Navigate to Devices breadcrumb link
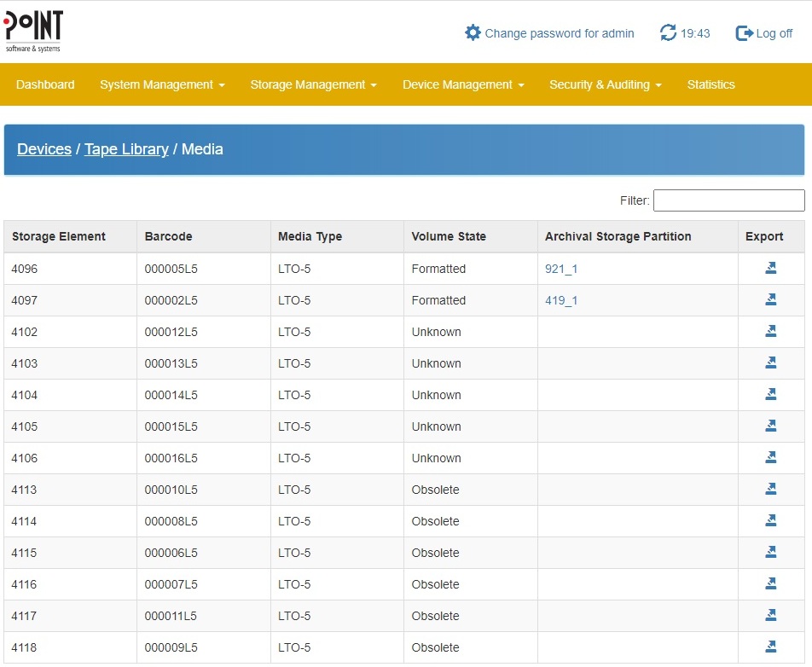 (x=44, y=149)
